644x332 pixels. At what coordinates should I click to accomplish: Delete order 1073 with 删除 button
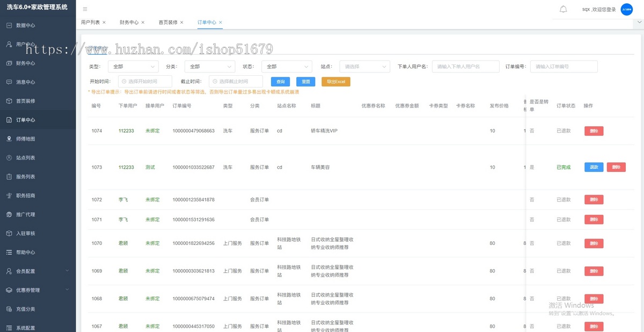(x=616, y=167)
